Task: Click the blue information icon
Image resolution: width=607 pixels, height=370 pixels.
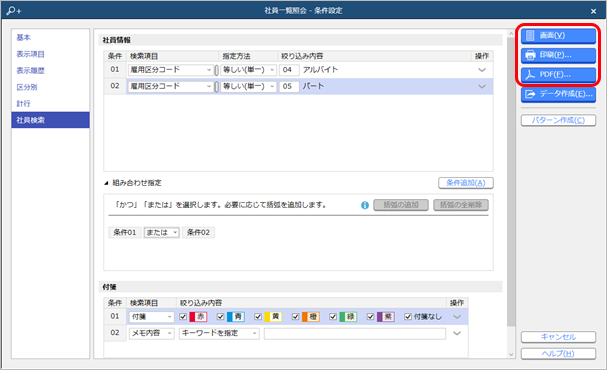Action: [x=365, y=205]
